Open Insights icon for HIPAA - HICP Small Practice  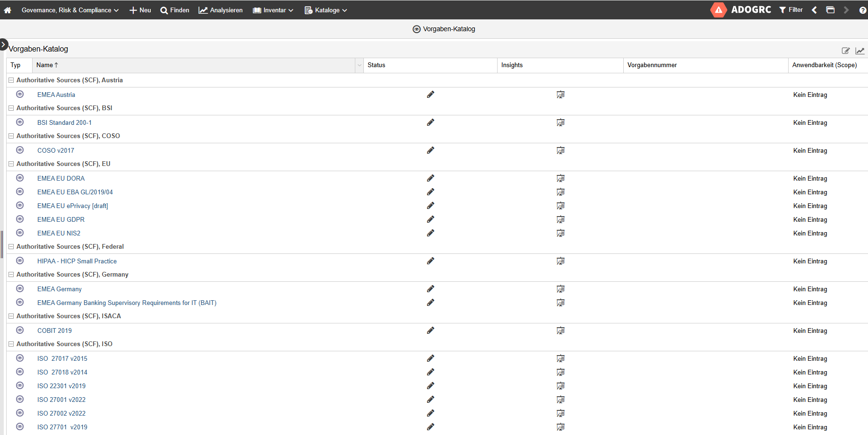(x=560, y=261)
